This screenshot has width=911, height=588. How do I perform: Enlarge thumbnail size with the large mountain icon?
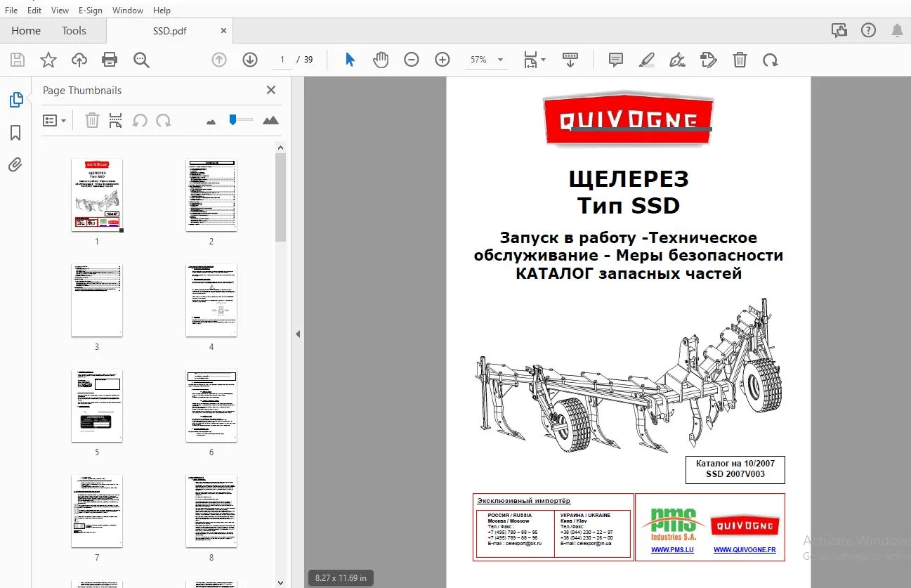pos(270,121)
